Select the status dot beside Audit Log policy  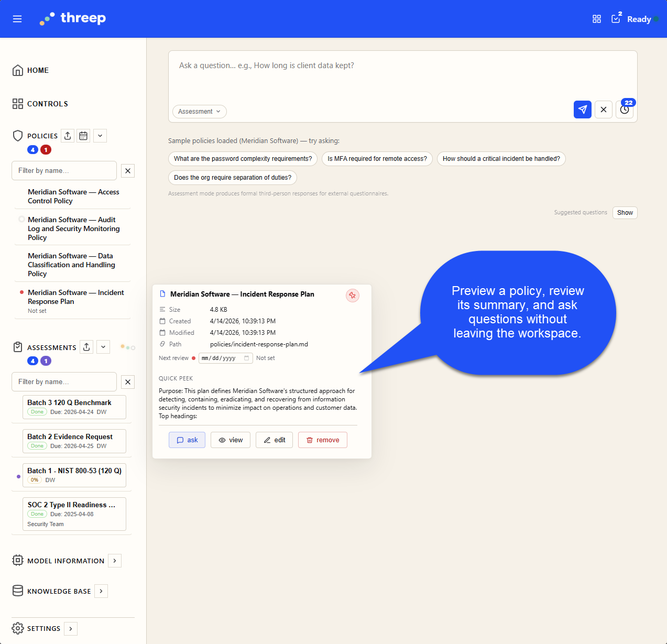tap(21, 219)
